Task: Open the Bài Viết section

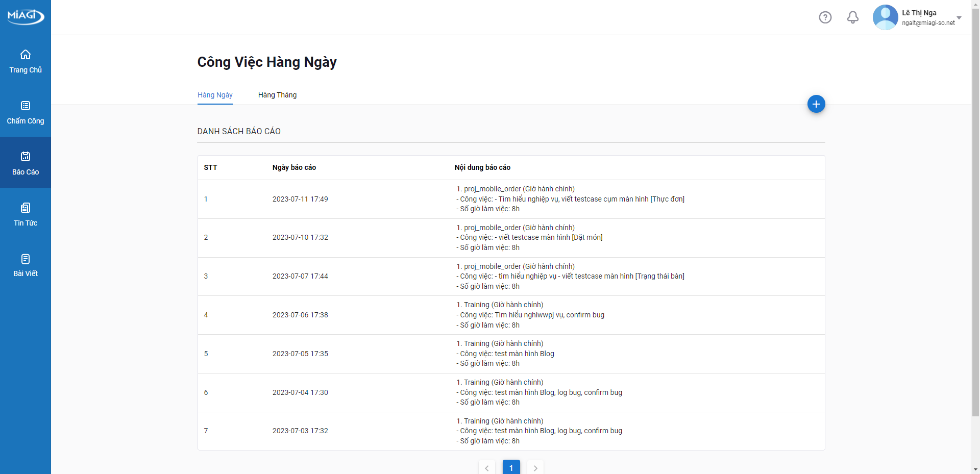Action: (26, 265)
